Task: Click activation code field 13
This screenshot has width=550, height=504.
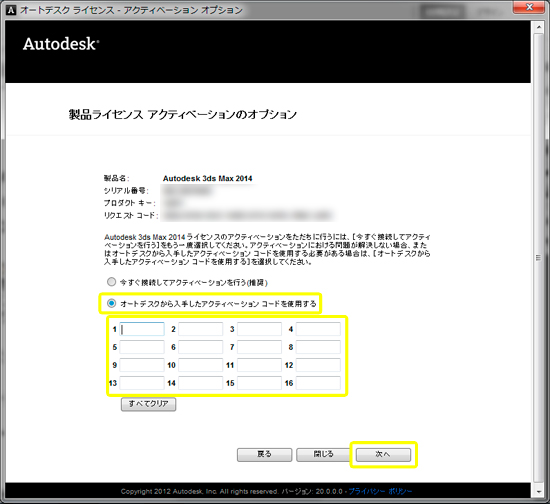Action: [142, 383]
